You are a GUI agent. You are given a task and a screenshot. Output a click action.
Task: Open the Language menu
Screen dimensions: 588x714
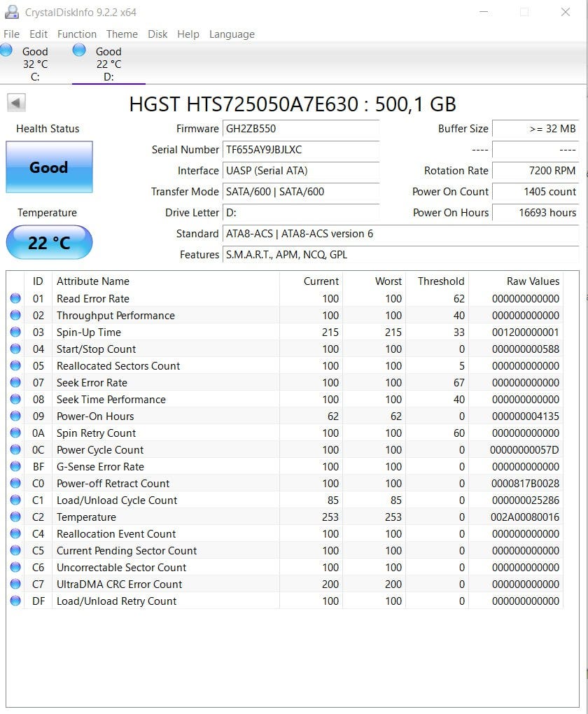[232, 34]
